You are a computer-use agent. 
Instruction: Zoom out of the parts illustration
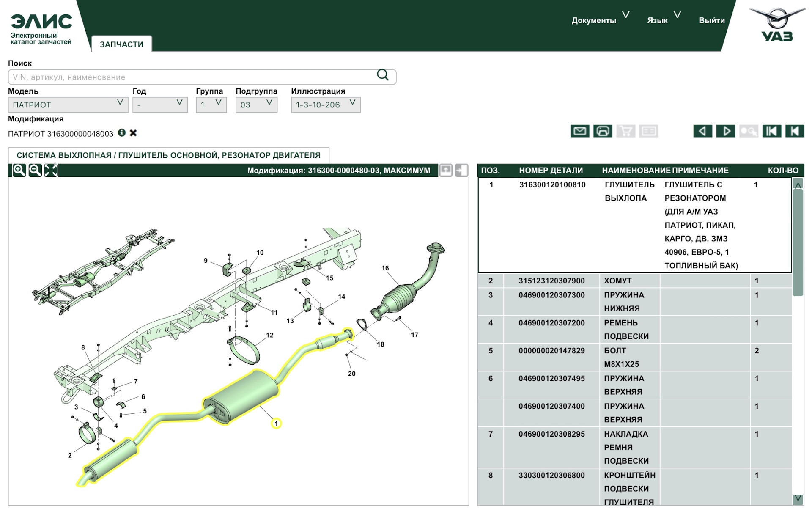click(35, 170)
